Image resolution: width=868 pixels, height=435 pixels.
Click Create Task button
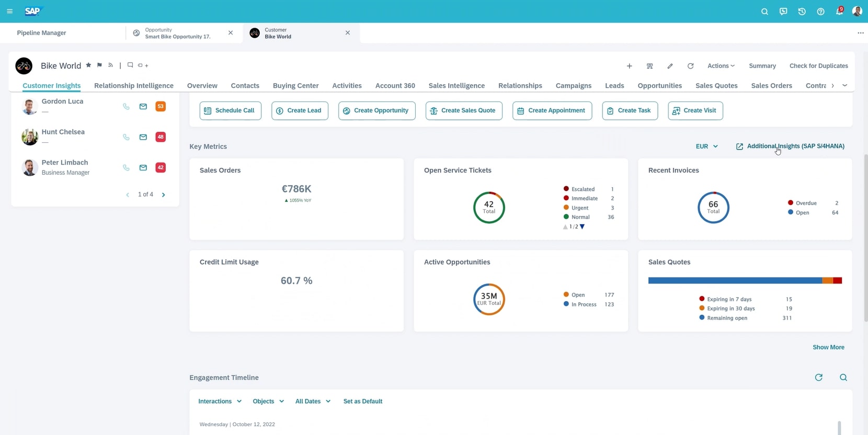(x=630, y=111)
